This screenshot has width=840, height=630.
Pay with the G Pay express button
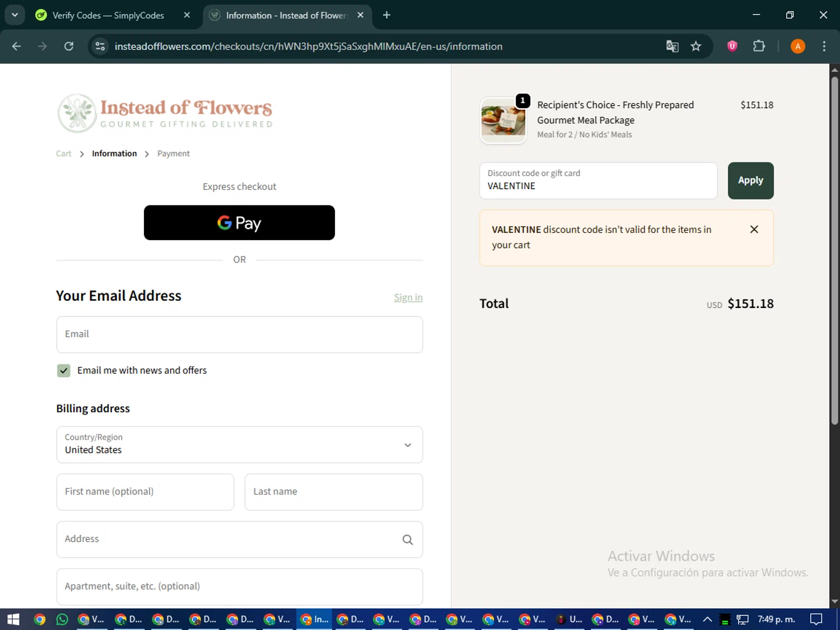(239, 223)
